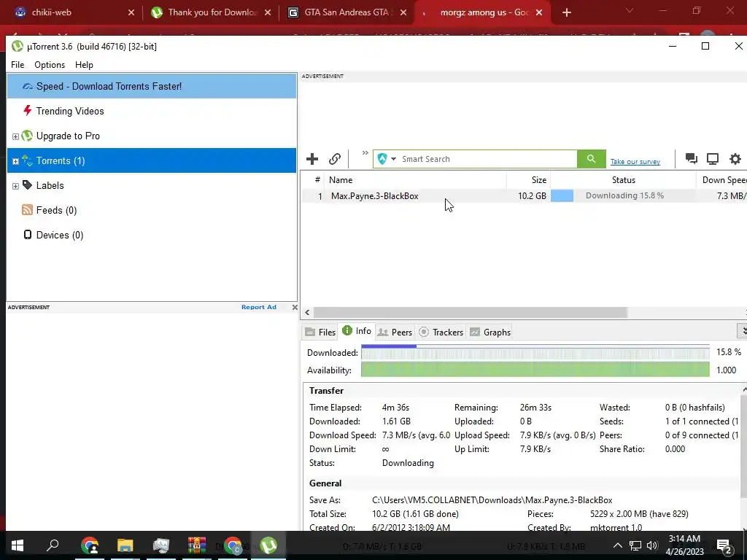Switch to GTA San Andreas browser tab
The image size is (747, 560).
tap(348, 12)
